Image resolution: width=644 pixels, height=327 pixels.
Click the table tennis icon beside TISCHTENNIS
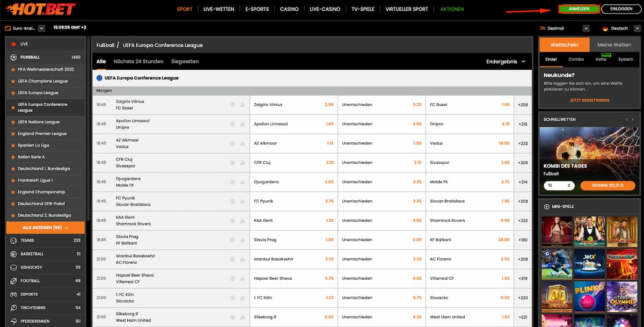click(x=13, y=308)
